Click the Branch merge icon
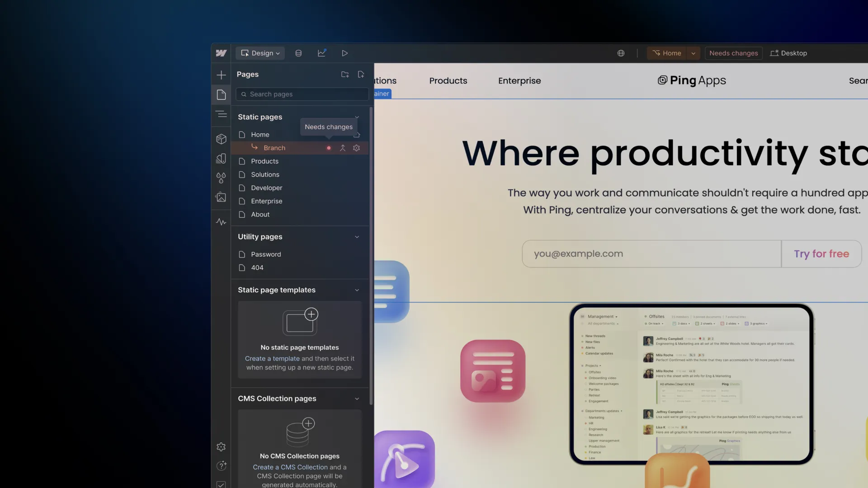 [x=343, y=148]
